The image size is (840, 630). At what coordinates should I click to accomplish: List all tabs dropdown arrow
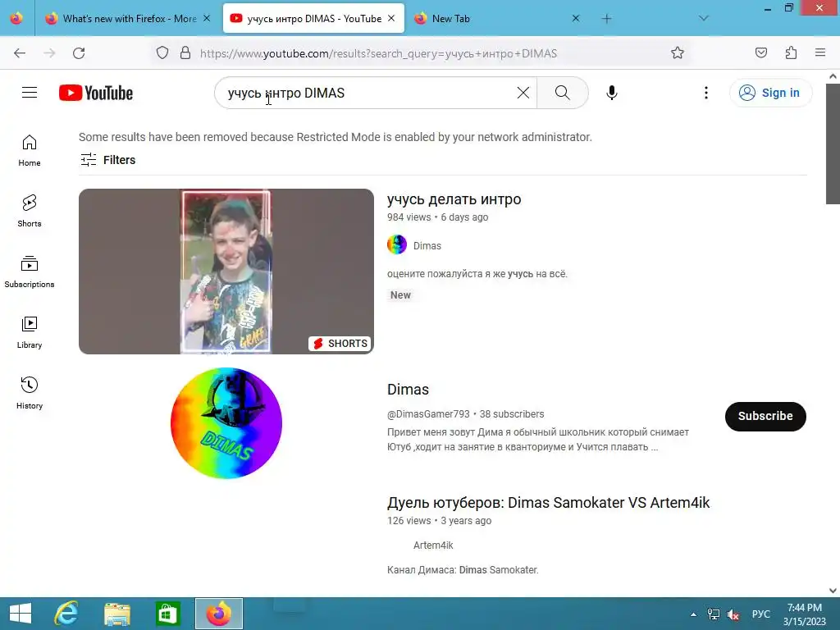[x=704, y=19]
